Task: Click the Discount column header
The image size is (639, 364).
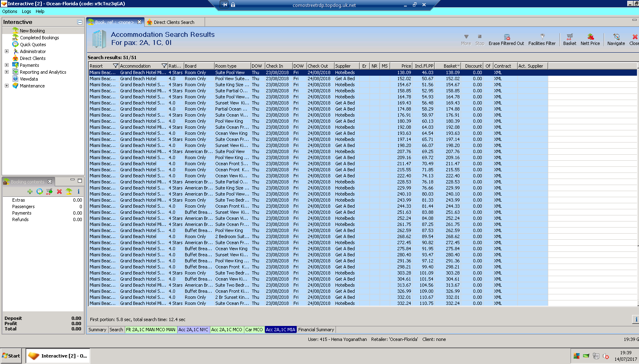Action: point(473,66)
